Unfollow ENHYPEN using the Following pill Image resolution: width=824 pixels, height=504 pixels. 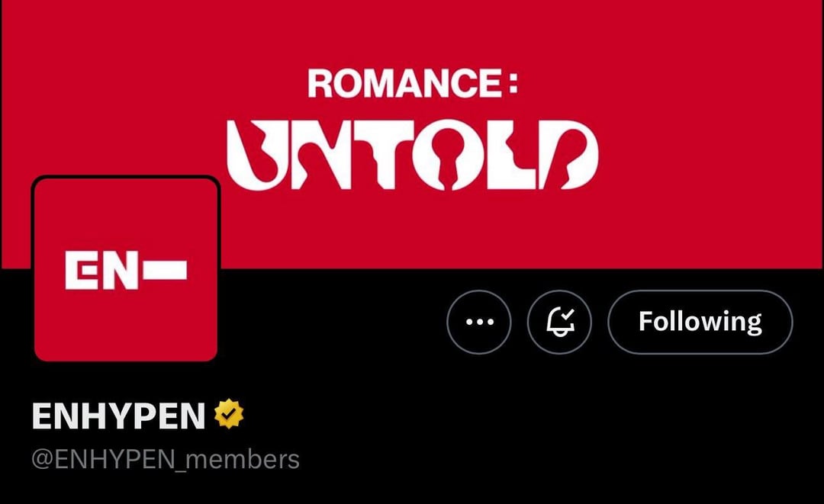coord(700,322)
